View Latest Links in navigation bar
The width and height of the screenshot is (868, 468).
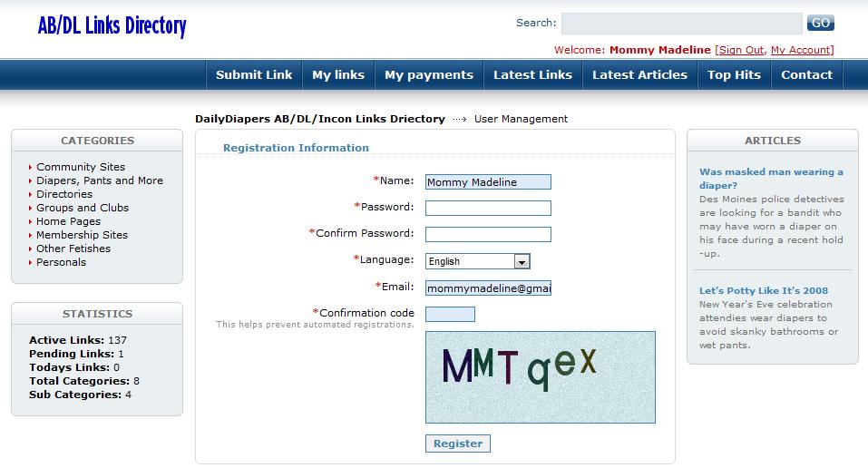coord(532,74)
